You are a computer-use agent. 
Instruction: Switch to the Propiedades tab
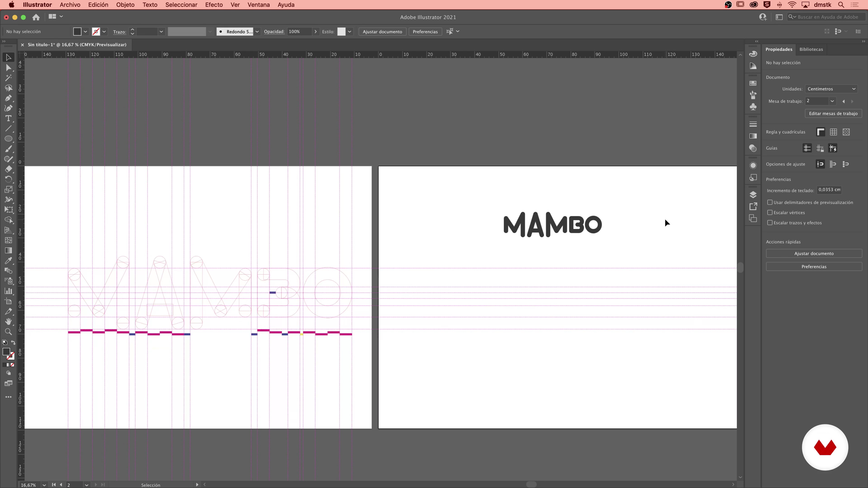coord(779,49)
